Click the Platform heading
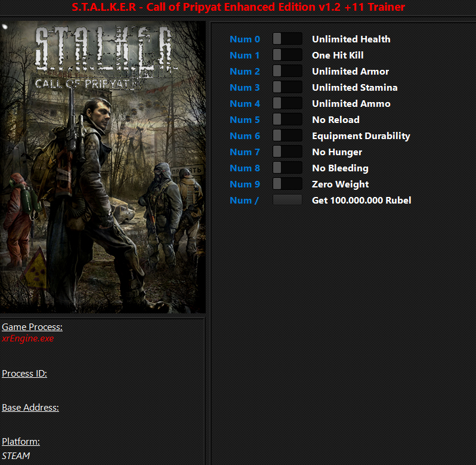 pyautogui.click(x=21, y=441)
